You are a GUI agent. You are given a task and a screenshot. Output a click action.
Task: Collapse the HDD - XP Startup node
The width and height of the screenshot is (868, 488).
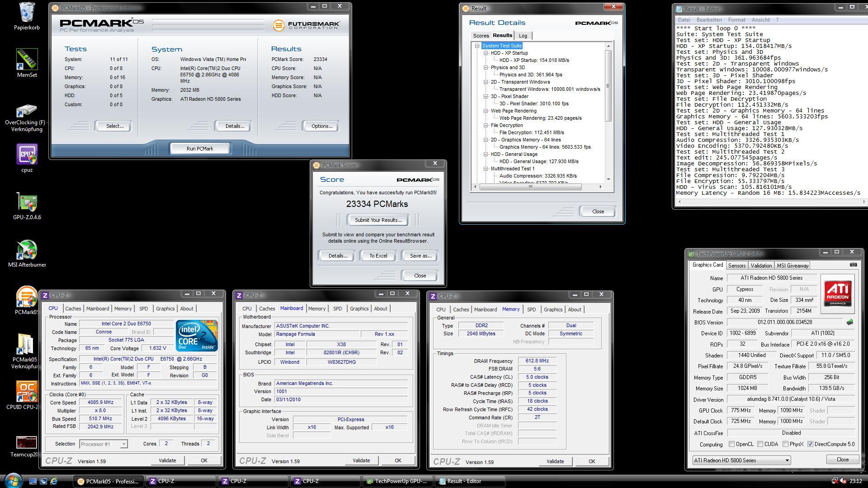(x=486, y=53)
